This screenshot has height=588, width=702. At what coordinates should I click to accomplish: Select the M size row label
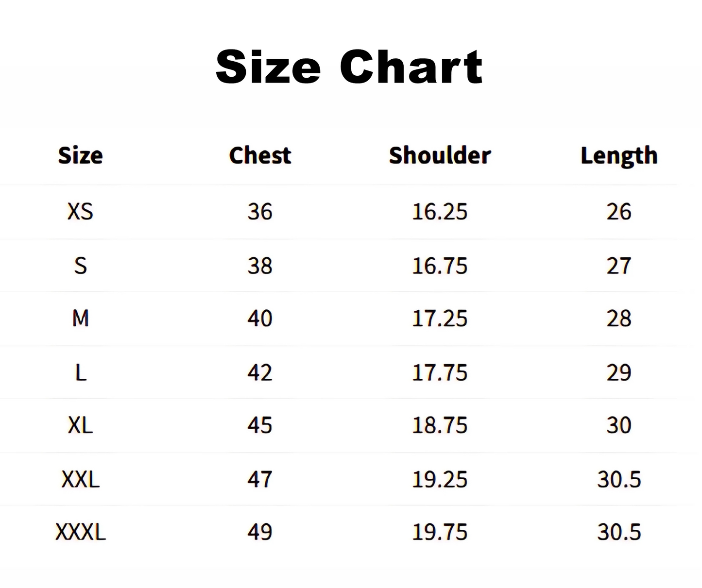[x=80, y=319]
